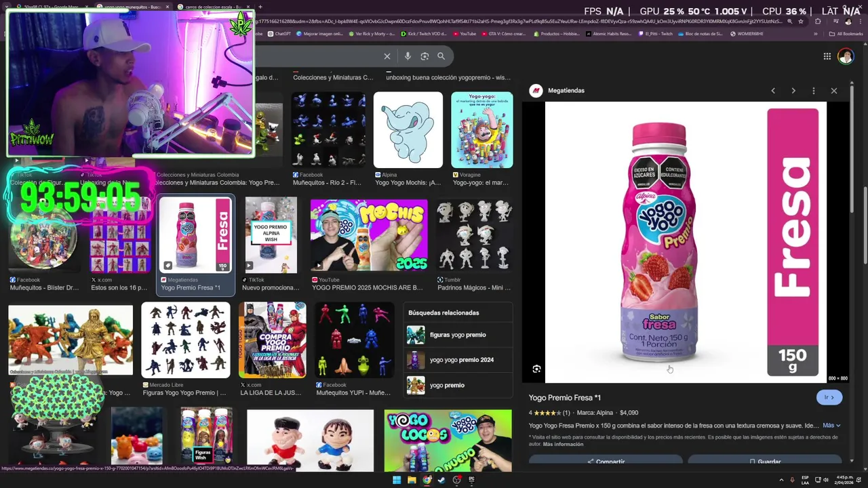Open the two cartoon boy figures thumbnail
868x488 pixels.
point(311,441)
